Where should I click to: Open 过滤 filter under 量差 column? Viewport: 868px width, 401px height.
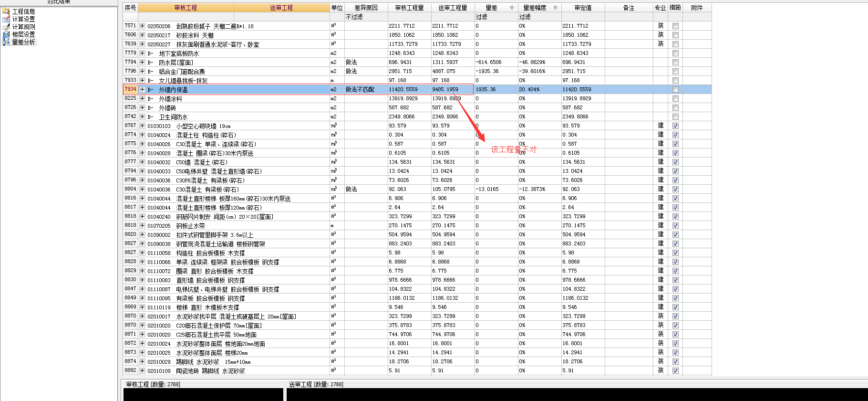point(496,17)
